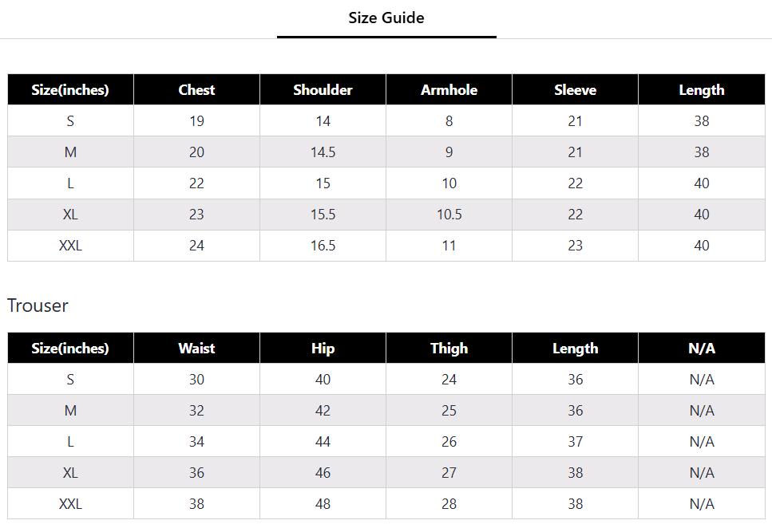Click waist value 34 for size L
772x532 pixels.
(x=196, y=442)
